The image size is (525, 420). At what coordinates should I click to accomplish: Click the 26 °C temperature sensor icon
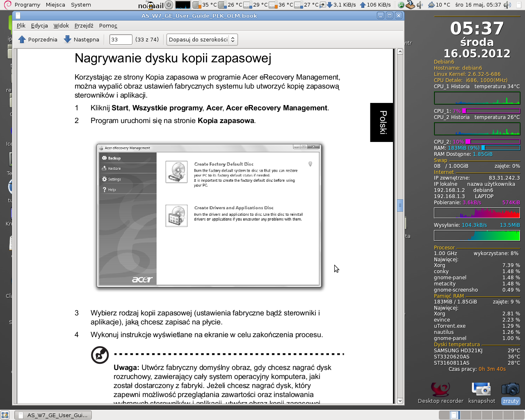pyautogui.click(x=222, y=5)
